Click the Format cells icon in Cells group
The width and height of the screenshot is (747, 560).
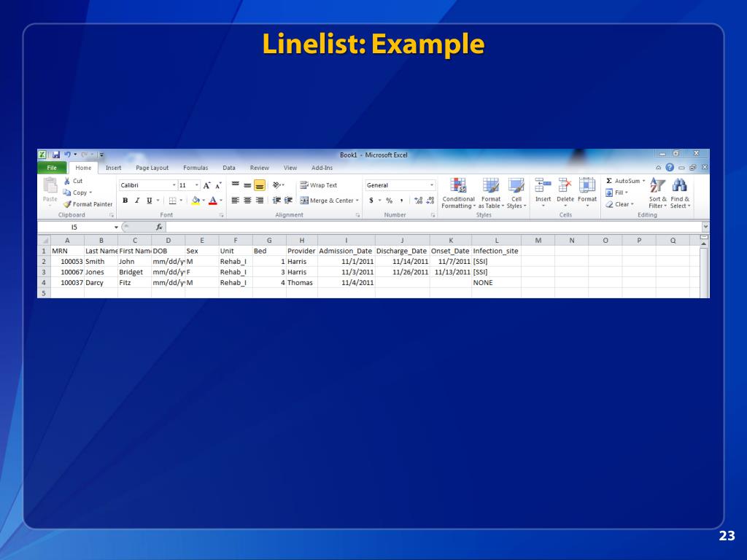pos(587,184)
